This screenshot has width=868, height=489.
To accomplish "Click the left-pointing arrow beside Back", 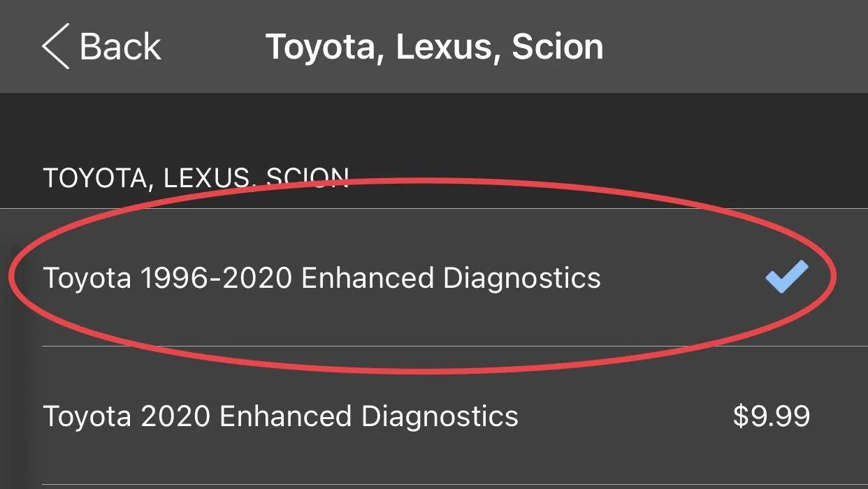I will (56, 46).
